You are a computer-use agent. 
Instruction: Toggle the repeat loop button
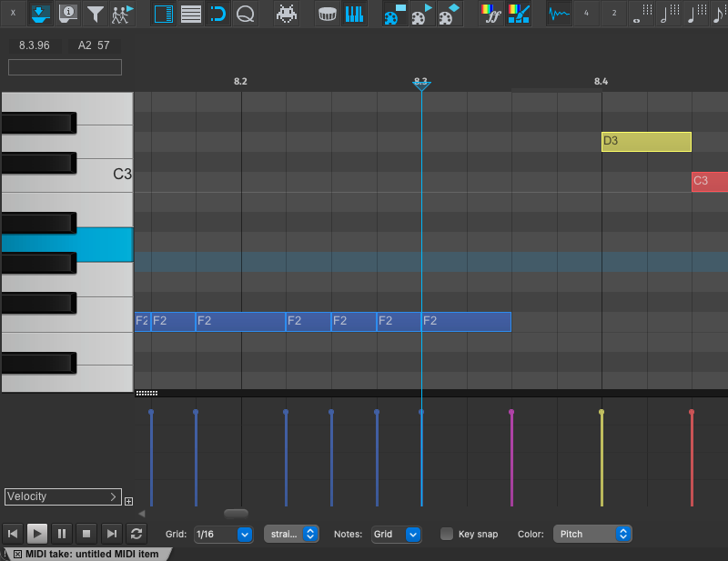[x=137, y=534]
